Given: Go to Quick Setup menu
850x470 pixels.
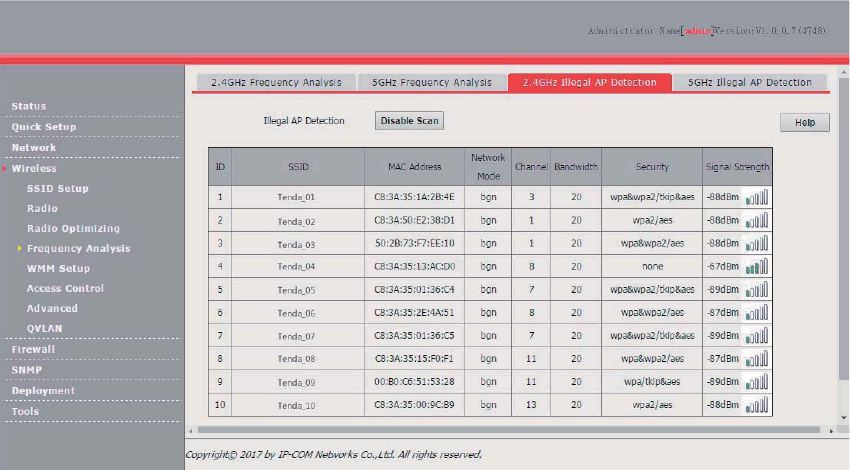Looking at the screenshot, I should [44, 127].
